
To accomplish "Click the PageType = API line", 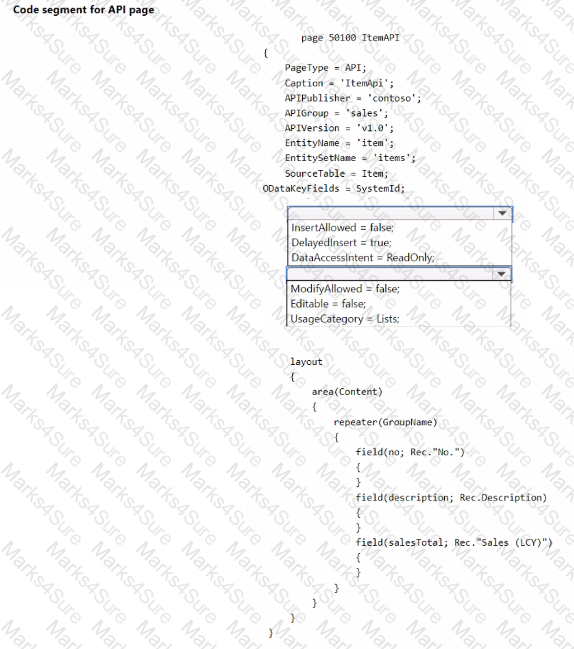I will [x=325, y=67].
